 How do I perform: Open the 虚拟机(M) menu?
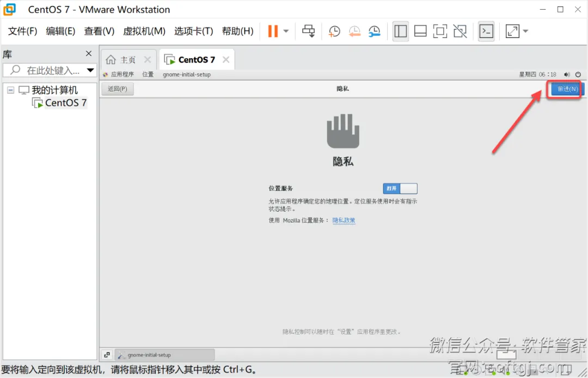(144, 31)
